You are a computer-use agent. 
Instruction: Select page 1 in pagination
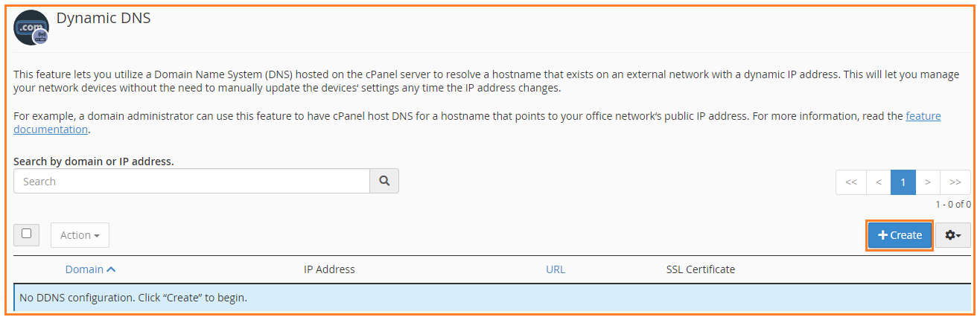tap(903, 182)
